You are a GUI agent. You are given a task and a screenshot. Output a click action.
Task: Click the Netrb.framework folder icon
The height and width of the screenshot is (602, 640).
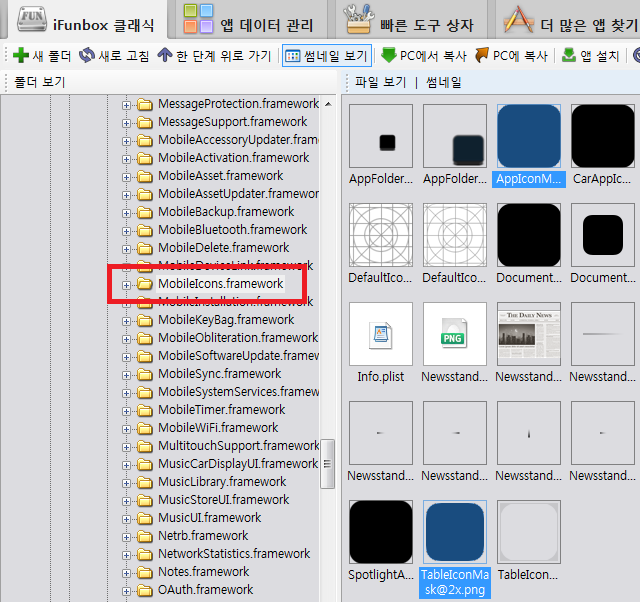pos(144,536)
